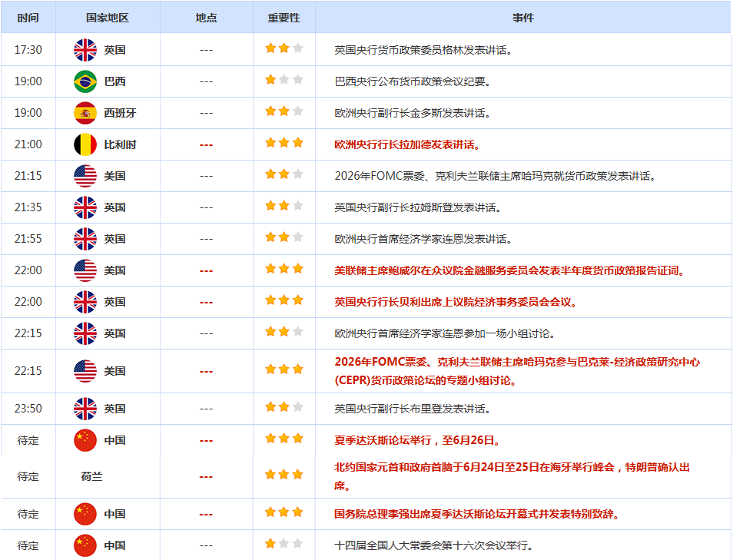Click the 21:15 time cell
This screenshot has width=733, height=560.
point(28,176)
